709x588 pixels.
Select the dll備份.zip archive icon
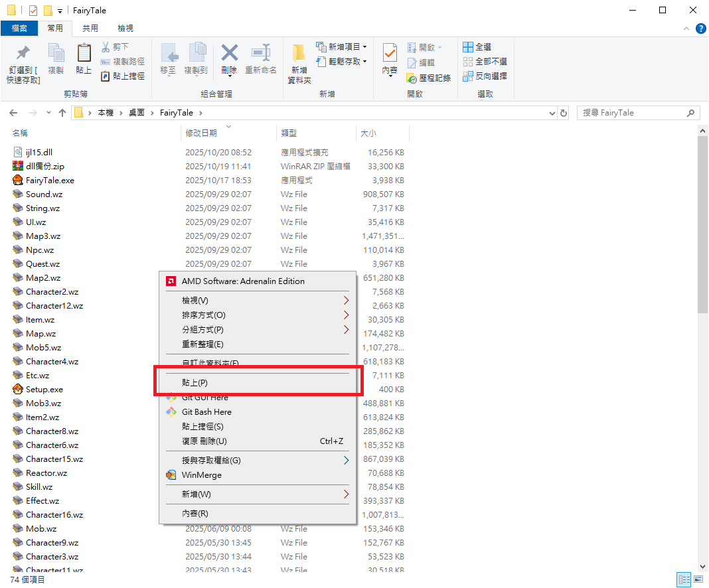[x=18, y=166]
